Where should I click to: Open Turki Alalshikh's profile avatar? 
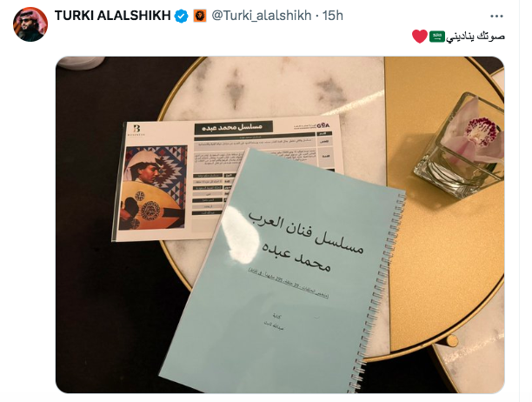pos(30,24)
